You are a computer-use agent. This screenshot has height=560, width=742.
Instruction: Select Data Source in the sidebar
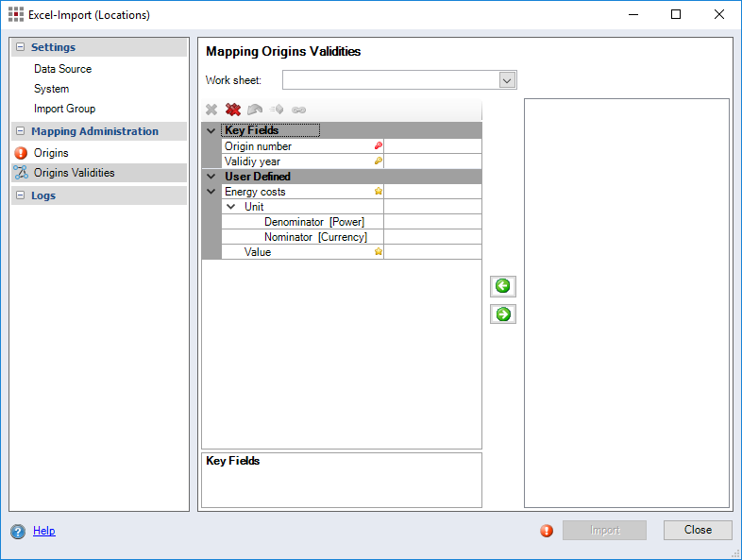pos(62,69)
